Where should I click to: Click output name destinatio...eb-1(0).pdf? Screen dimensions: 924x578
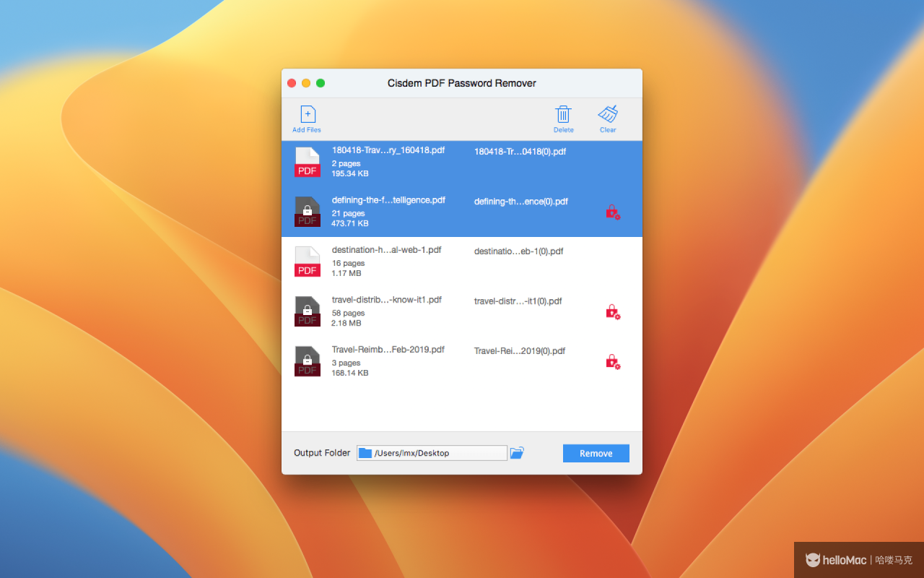click(x=518, y=251)
